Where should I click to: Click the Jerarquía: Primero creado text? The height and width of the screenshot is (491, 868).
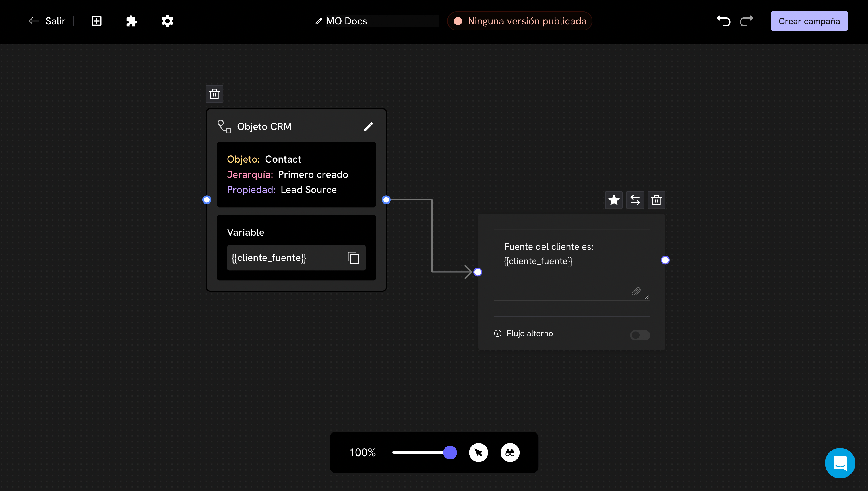coord(288,174)
